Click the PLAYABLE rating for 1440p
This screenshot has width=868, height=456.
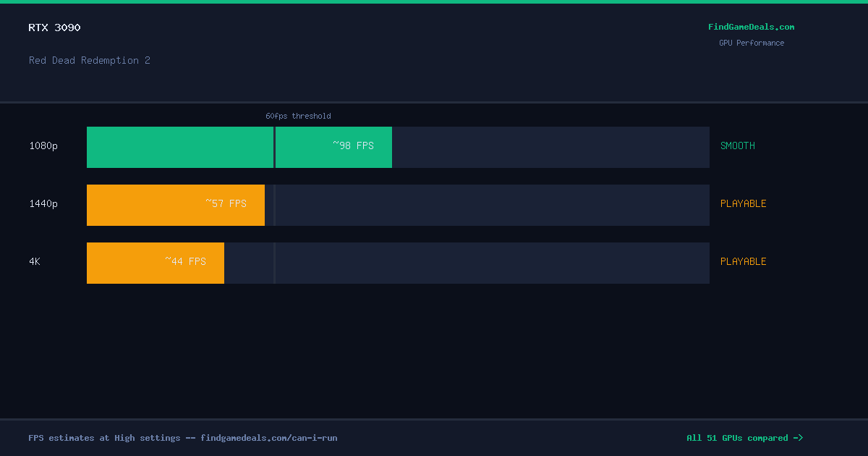tap(744, 204)
